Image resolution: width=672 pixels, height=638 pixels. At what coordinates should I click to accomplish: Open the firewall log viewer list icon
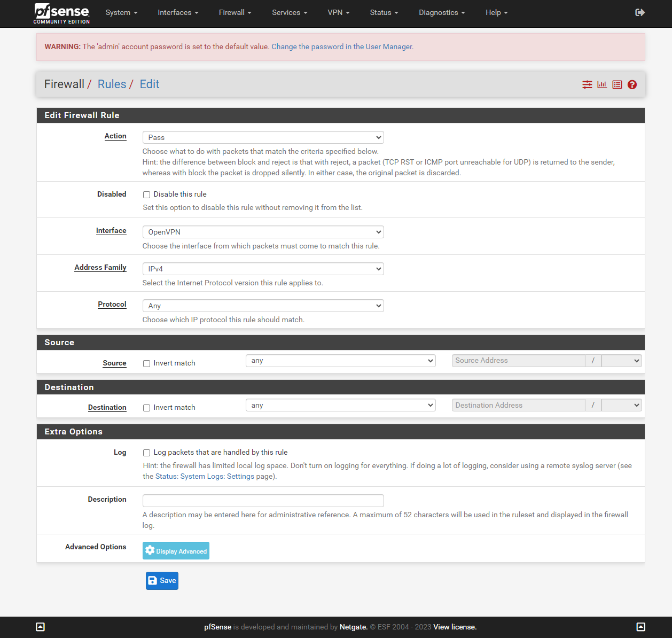point(617,84)
